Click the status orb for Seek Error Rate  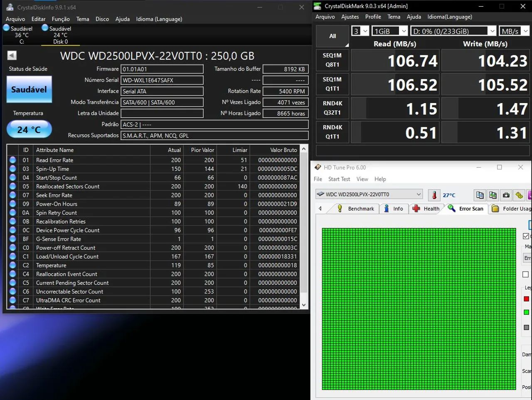tap(13, 195)
